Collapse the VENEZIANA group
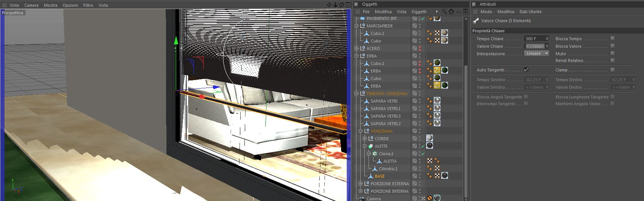The height and width of the screenshot is (201, 644). point(361,131)
